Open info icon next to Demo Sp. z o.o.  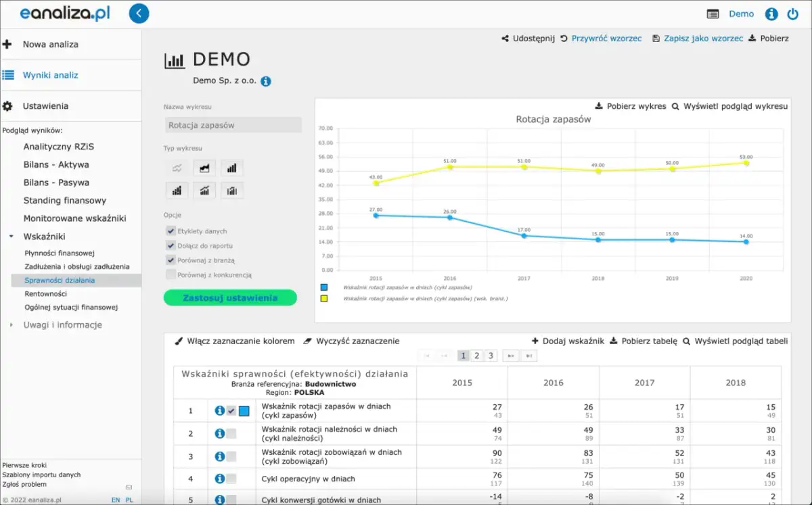[x=266, y=81]
